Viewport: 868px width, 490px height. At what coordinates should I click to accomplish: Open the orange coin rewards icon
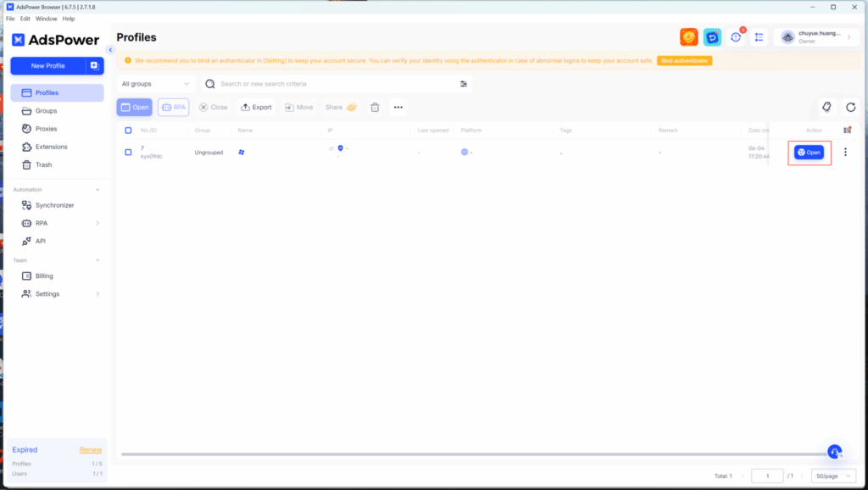tap(688, 37)
